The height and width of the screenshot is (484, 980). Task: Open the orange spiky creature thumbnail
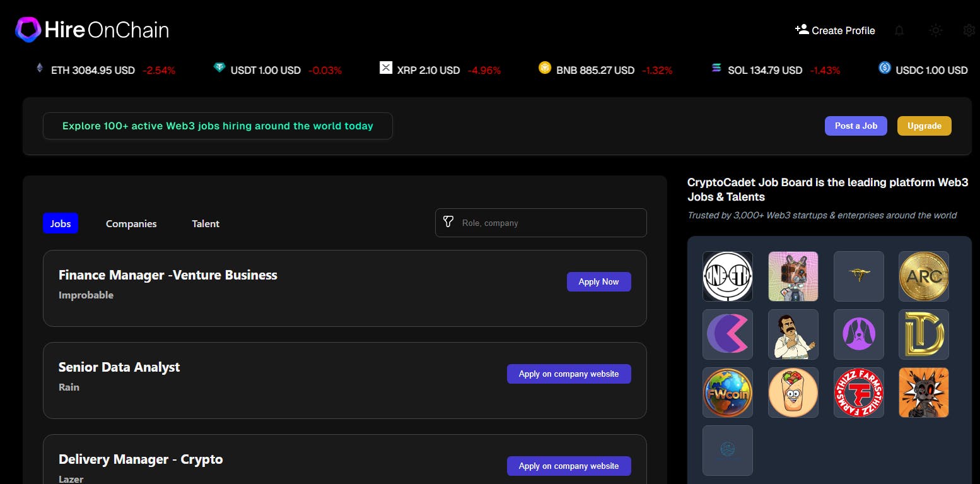pyautogui.click(x=924, y=393)
